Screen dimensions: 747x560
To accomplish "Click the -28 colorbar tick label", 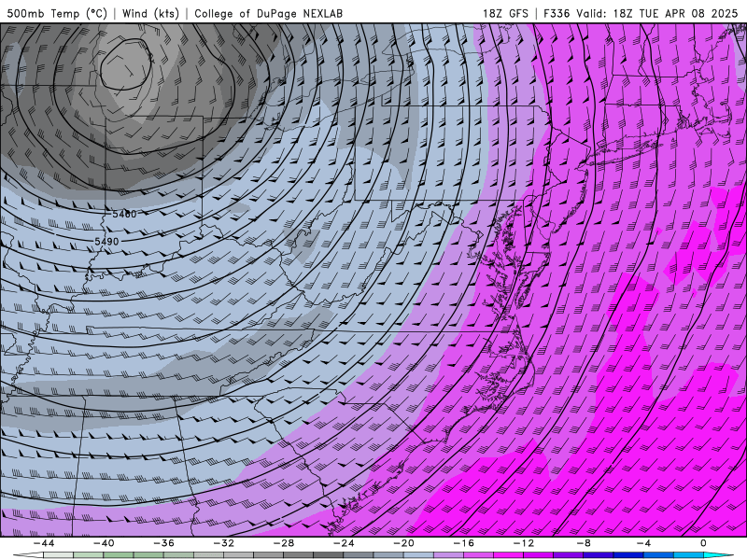I will (284, 543).
